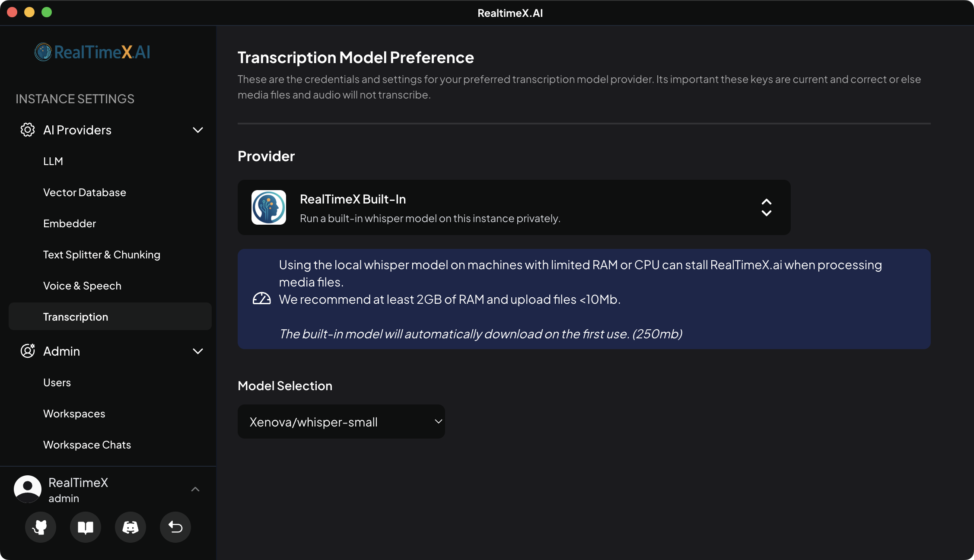Click the RealTimeX admin avatar
Viewport: 974px width, 560px height.
click(x=27, y=489)
